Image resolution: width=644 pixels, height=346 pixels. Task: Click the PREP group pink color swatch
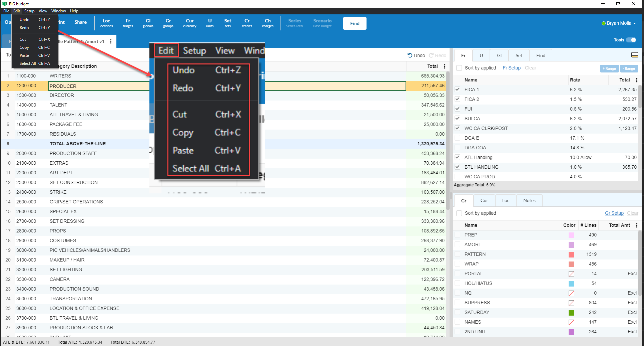click(x=571, y=235)
